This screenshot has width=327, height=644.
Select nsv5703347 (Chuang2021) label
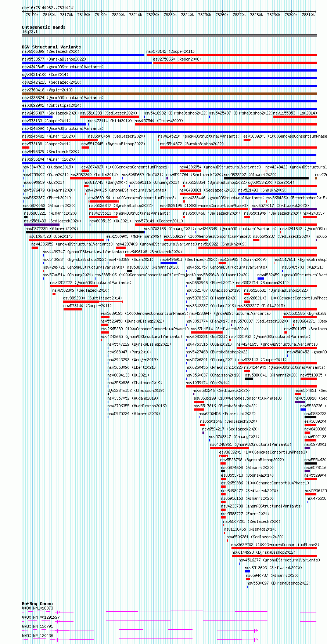tap(234, 437)
